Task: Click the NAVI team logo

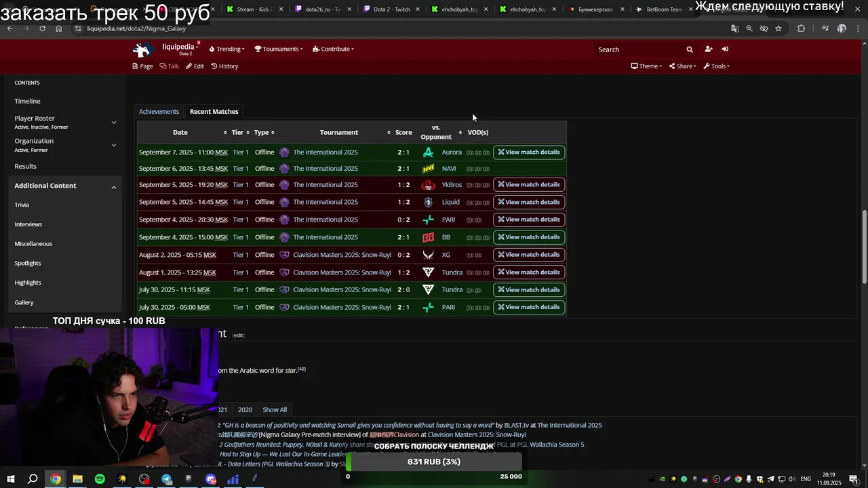Action: [428, 168]
